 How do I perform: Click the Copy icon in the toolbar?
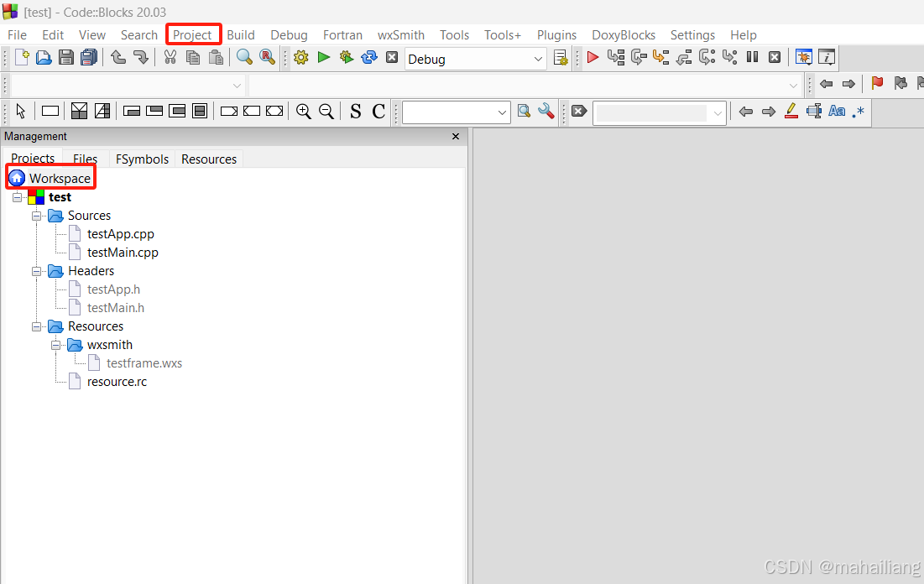click(193, 57)
